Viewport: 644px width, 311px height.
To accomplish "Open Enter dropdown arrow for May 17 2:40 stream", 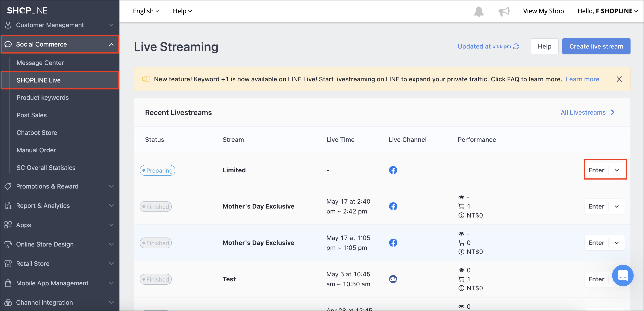I will pyautogui.click(x=617, y=207).
